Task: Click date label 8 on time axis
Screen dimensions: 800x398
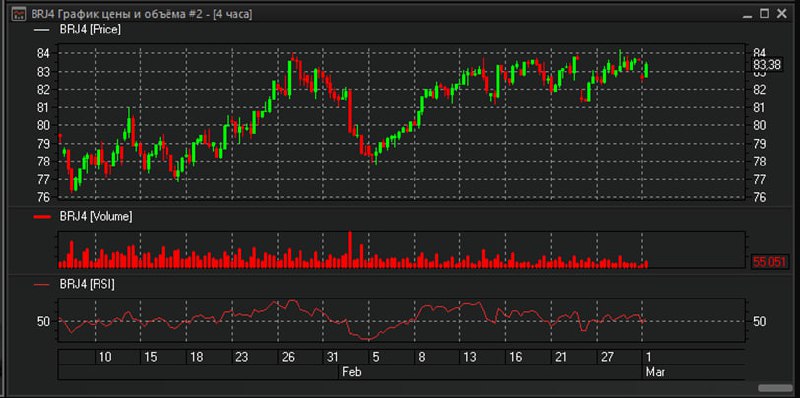Action: tap(422, 357)
